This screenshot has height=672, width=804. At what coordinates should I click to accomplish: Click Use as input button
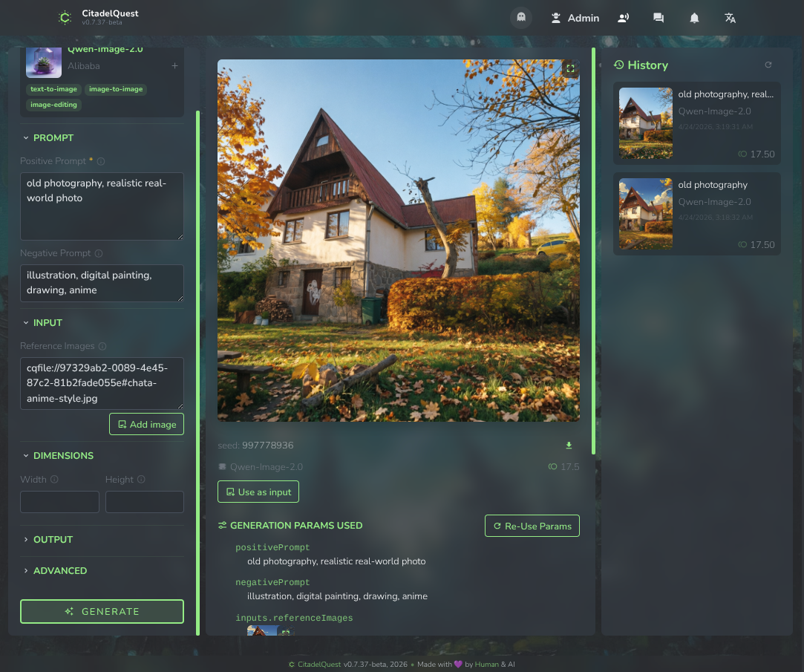coord(258,492)
